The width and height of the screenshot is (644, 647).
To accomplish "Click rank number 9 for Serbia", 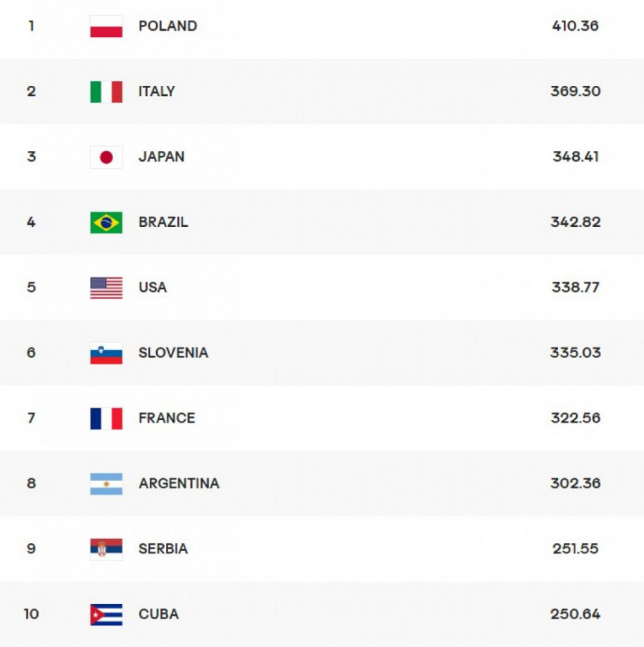I will [31, 549].
